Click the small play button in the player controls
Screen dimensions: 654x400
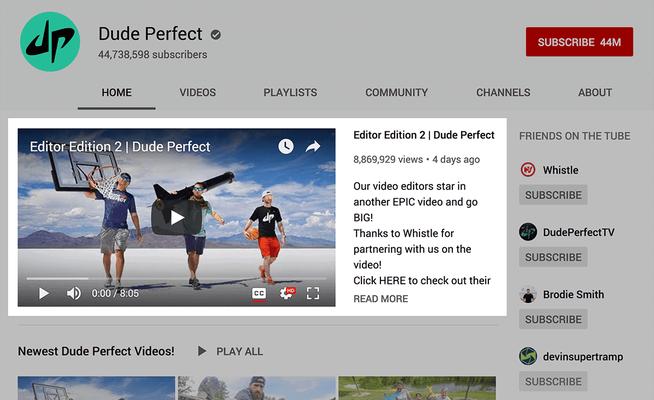(44, 293)
